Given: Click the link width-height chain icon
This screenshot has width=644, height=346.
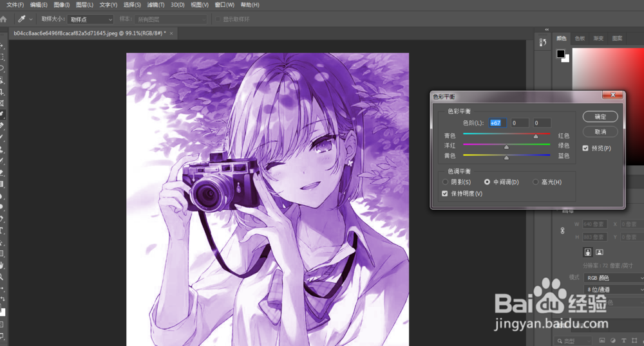Looking at the screenshot, I should tap(562, 231).
